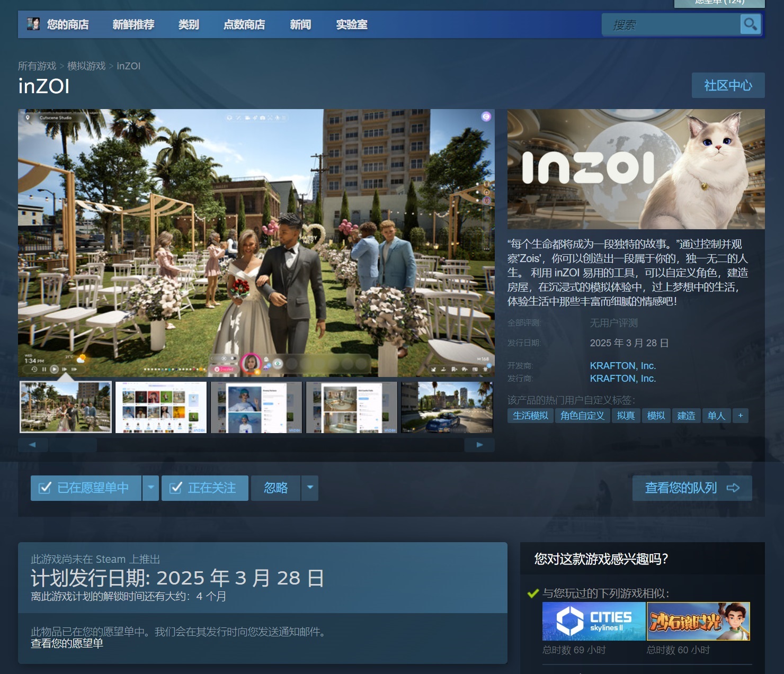Screen dimensions: 784x674
Task: Click the 总时数 69 小时 text
Action: (574, 650)
